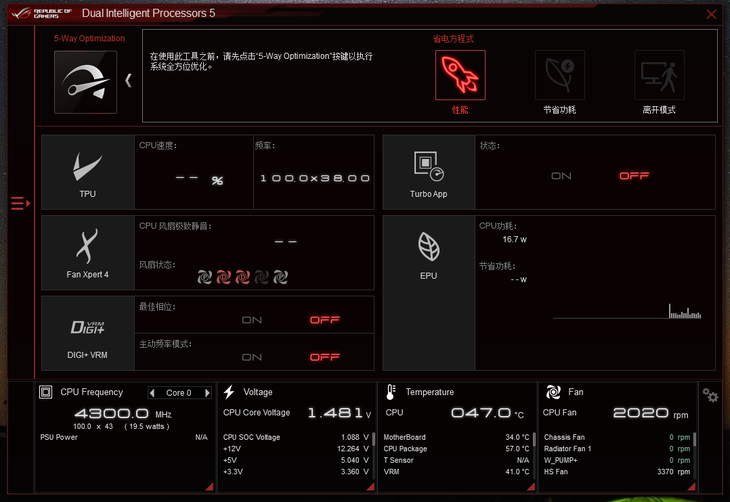Click the MotherBoard temperature row
The height and width of the screenshot is (502, 730).
click(x=456, y=437)
